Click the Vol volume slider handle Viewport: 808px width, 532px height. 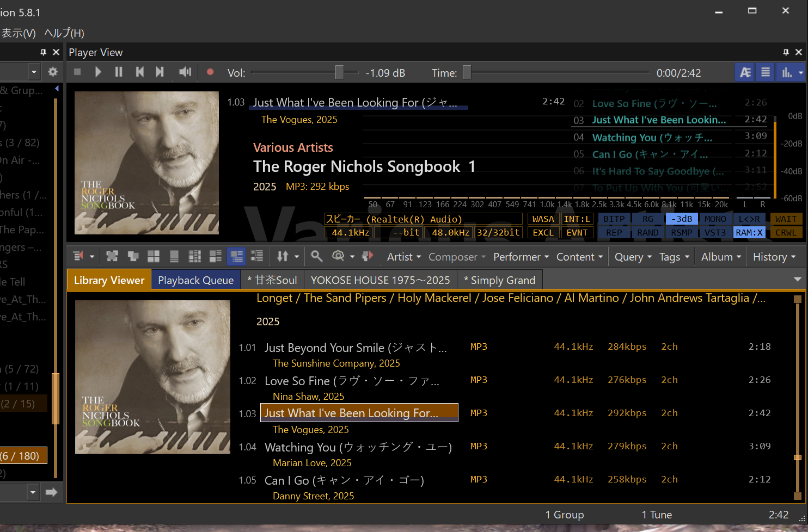tap(339, 72)
